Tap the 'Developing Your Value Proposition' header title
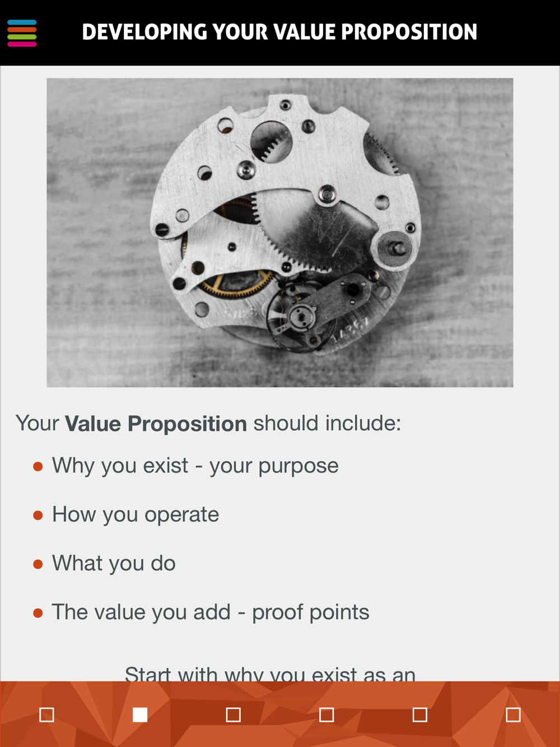Viewport: 560px width, 747px height. [279, 33]
